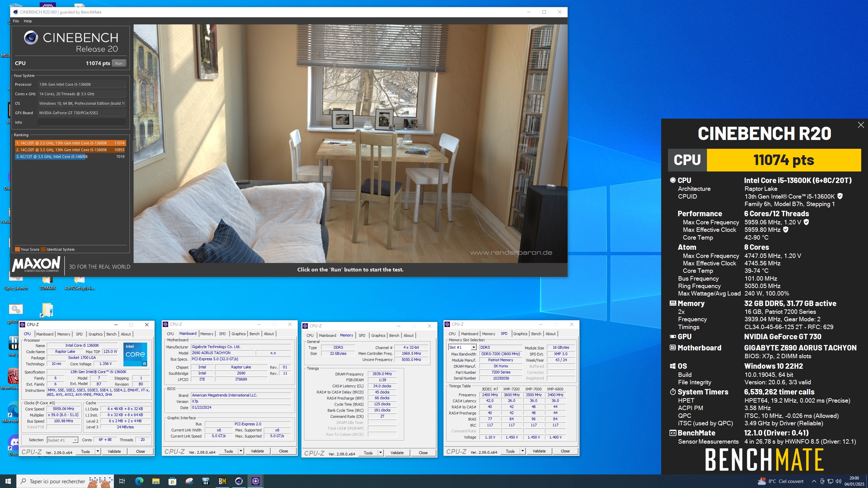Click the 11074 pts score in BenchMate
This screenshot has height=488, width=868.
[x=784, y=160]
